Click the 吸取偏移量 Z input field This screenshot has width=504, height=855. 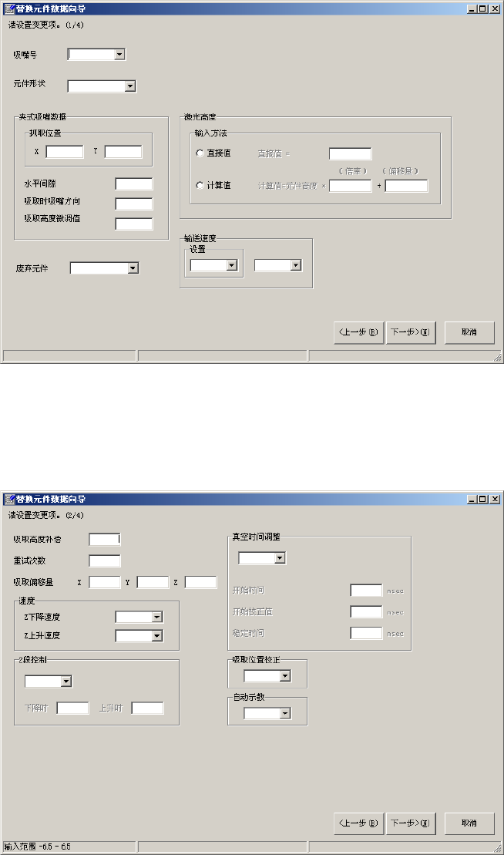200,582
